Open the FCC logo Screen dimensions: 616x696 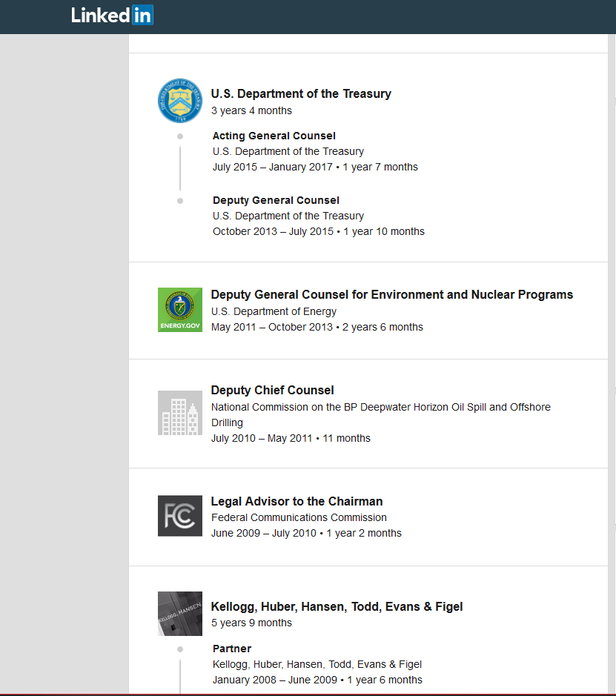(x=180, y=516)
